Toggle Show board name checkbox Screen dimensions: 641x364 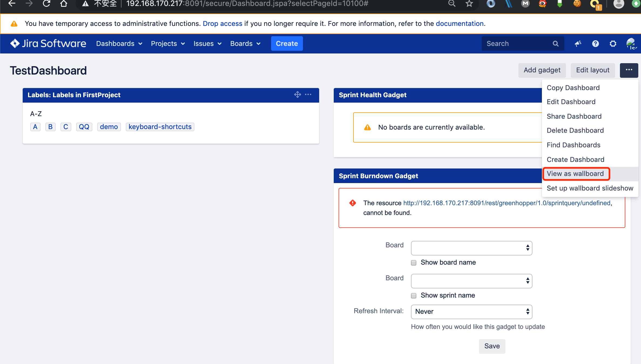point(414,263)
